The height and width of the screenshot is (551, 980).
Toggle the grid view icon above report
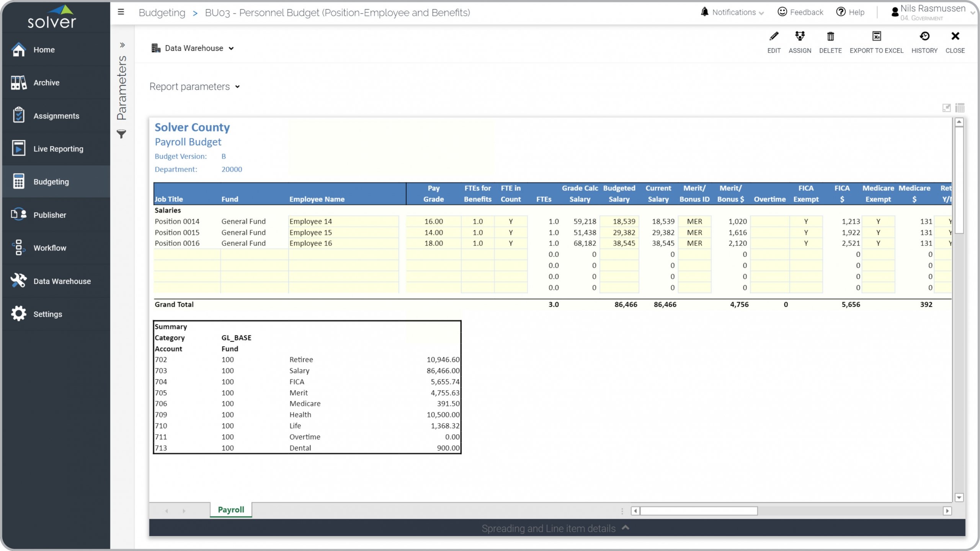960,108
